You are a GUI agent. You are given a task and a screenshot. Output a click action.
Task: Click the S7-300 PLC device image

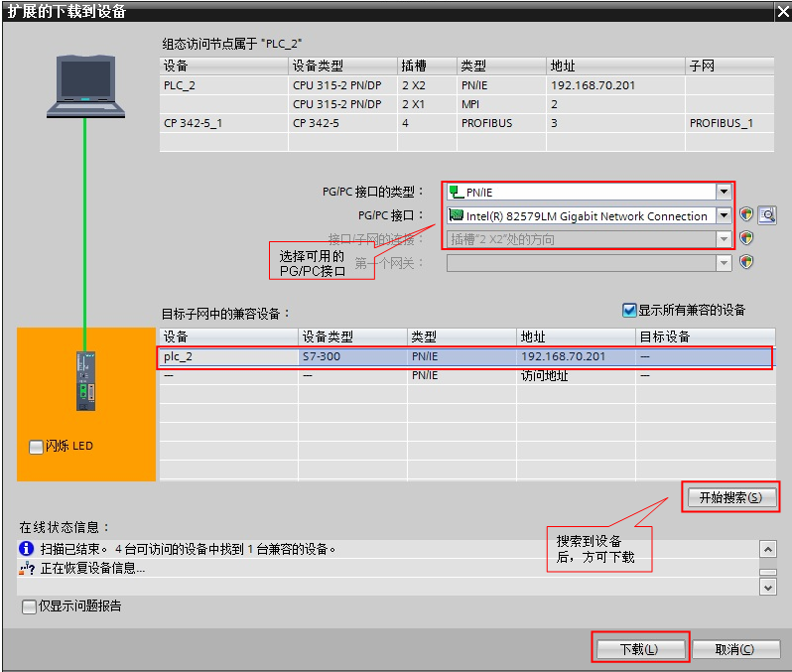pyautogui.click(x=86, y=381)
